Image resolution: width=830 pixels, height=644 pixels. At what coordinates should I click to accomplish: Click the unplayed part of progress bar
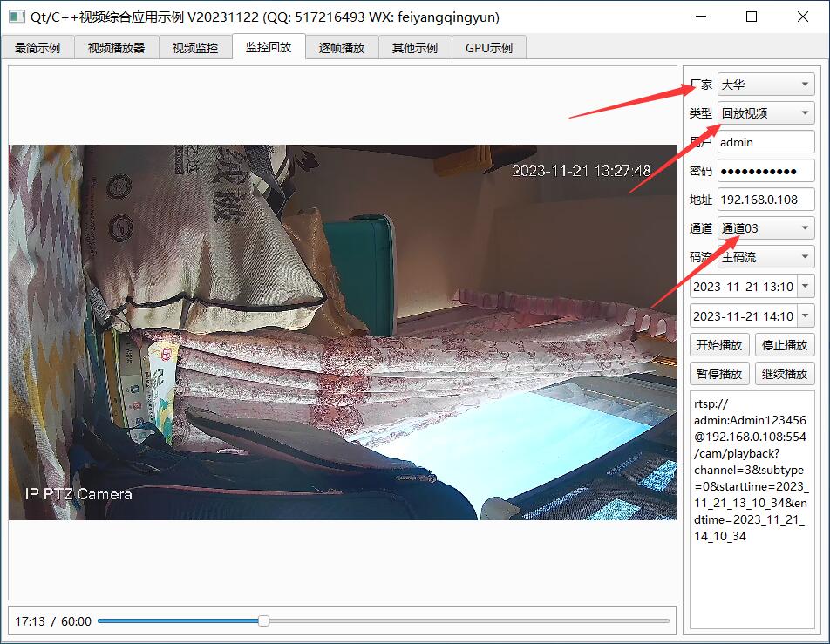coord(468,620)
